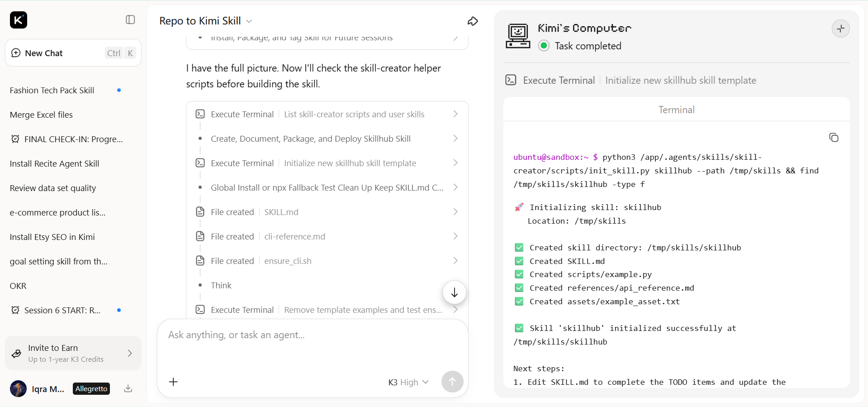The height and width of the screenshot is (407, 868).
Task: Share the conversation via arrow icon
Action: [473, 21]
